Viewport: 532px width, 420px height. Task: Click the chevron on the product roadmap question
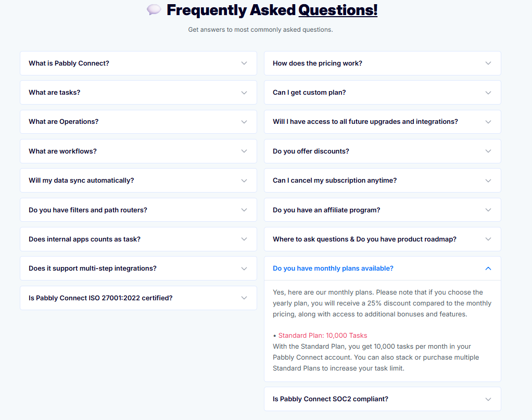pos(488,239)
